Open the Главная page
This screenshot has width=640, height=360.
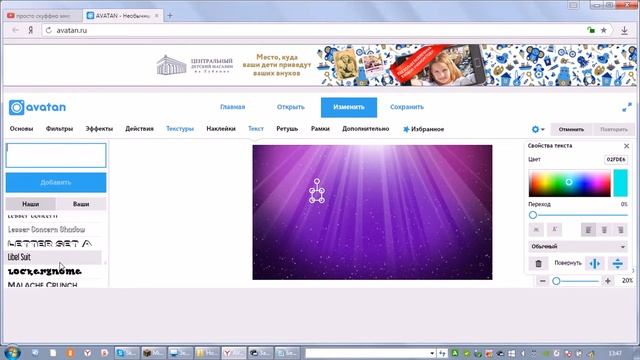[233, 107]
